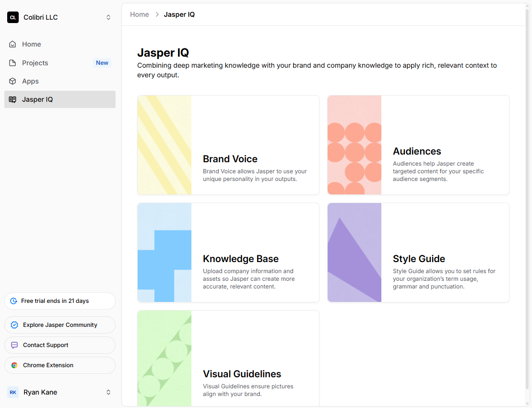Open the Knowledge Base card title
Image resolution: width=532 pixels, height=408 pixels.
[240, 259]
